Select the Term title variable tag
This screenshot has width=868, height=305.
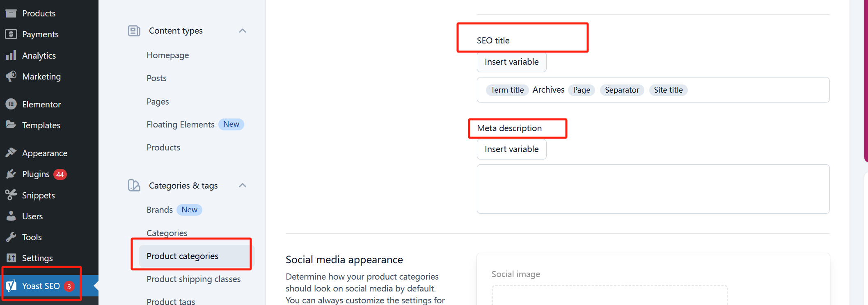coord(507,90)
